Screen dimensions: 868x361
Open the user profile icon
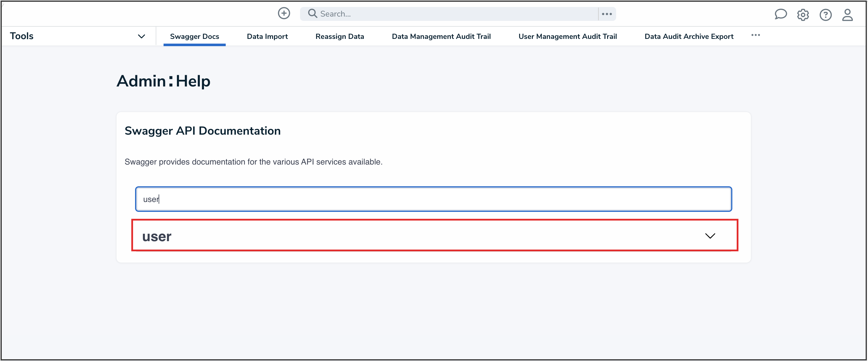(847, 15)
